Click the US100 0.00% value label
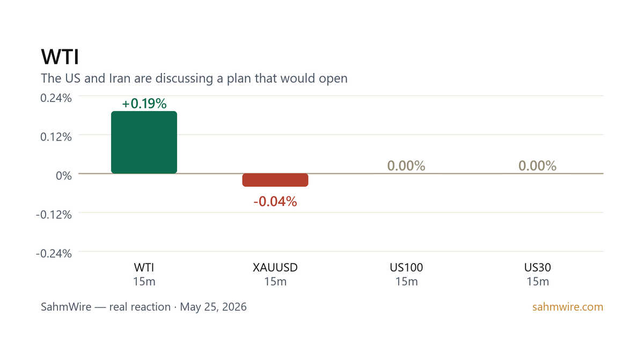The width and height of the screenshot is (644, 338). [406, 166]
